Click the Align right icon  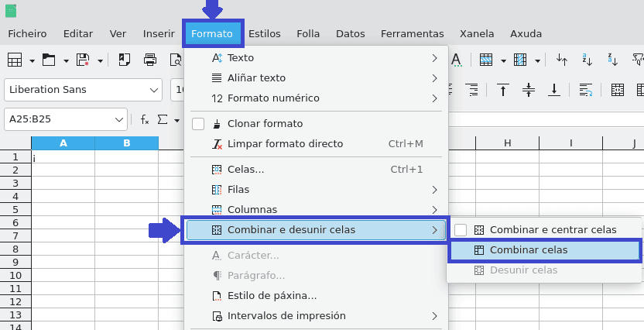click(471, 90)
